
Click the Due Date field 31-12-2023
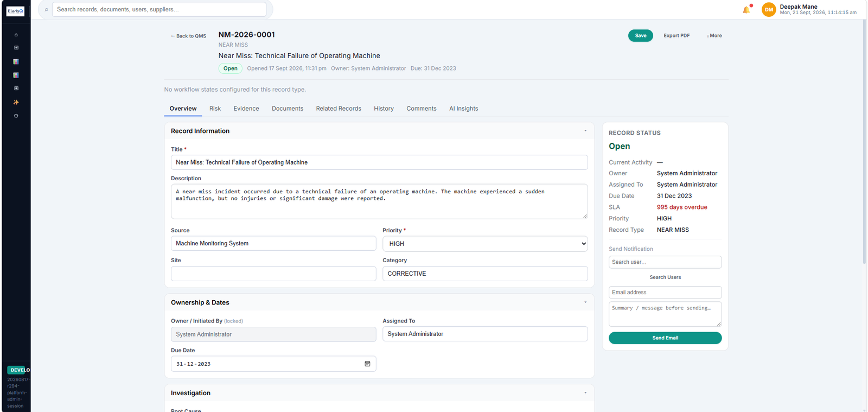(x=273, y=364)
